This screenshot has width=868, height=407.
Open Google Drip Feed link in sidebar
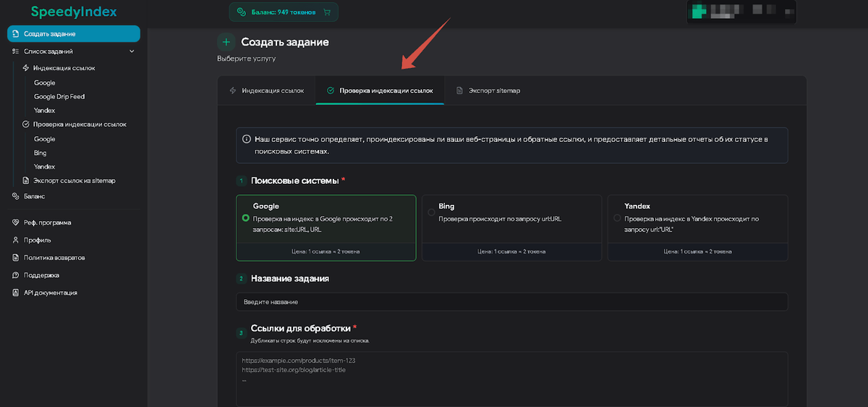tap(59, 96)
